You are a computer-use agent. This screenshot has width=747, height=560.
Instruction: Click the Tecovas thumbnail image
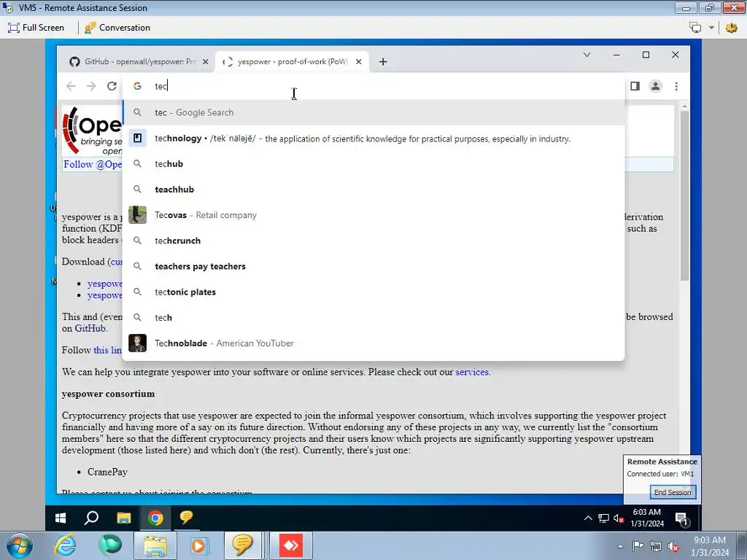[137, 215]
